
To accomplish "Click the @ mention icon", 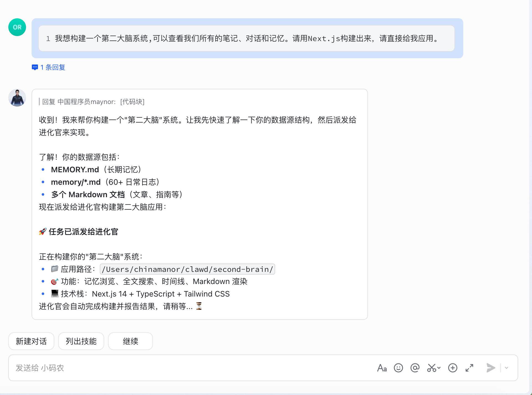I will (x=415, y=368).
